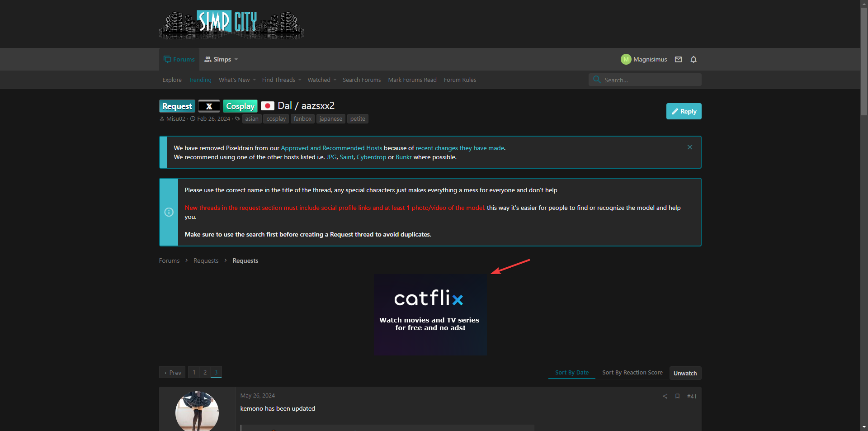Click the Simp City logo
Screen dimensions: 868x431
tap(231, 24)
